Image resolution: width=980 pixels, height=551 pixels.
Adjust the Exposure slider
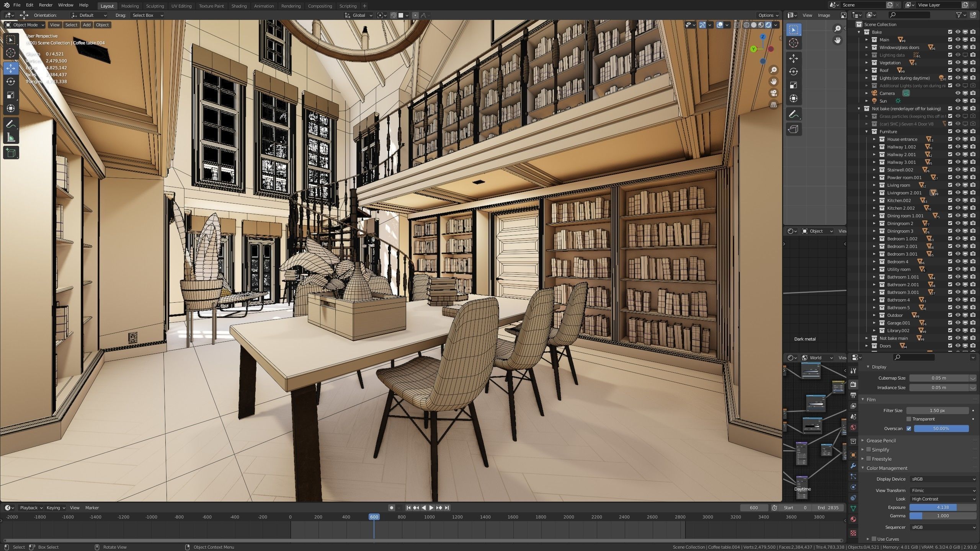click(942, 507)
